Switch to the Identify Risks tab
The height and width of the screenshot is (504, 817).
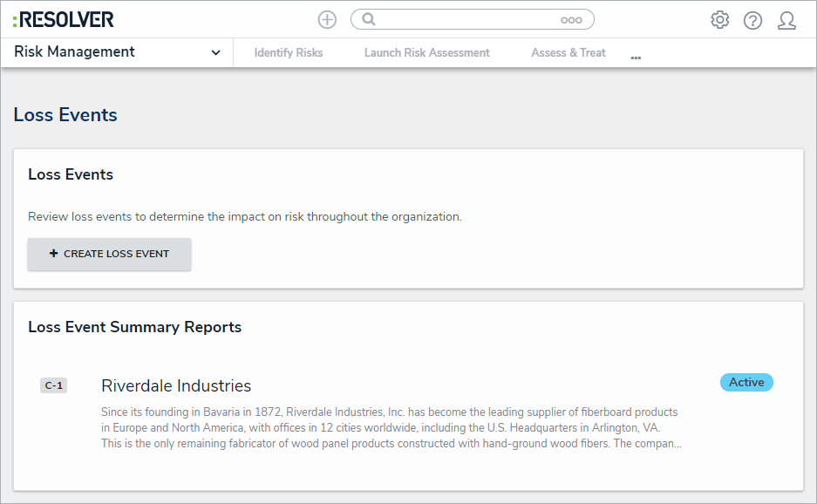(x=289, y=53)
